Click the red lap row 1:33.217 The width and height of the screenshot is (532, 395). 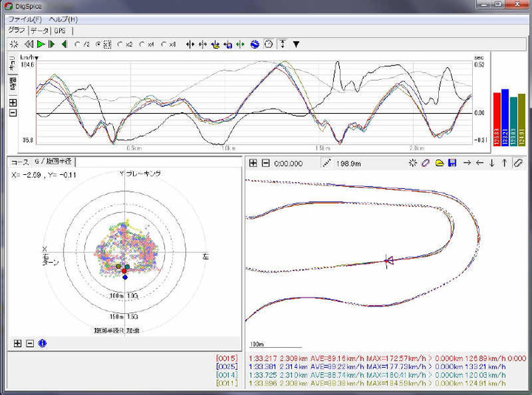pyautogui.click(x=387, y=358)
